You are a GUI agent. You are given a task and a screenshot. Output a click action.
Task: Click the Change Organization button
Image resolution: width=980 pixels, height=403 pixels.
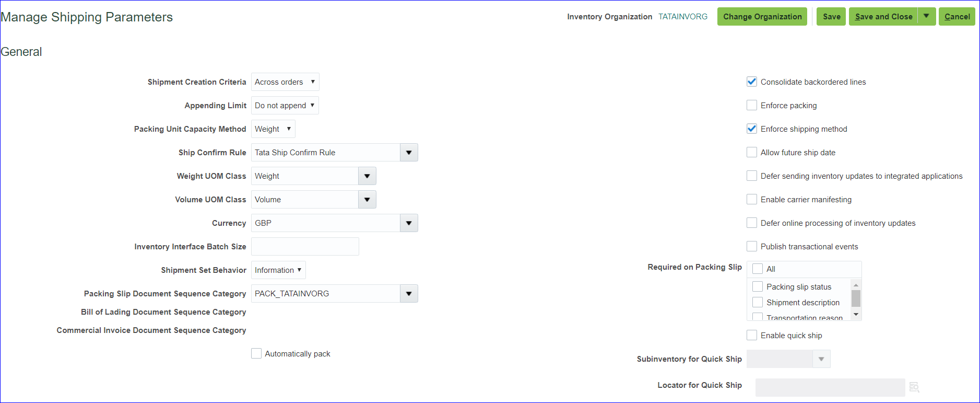coord(762,17)
